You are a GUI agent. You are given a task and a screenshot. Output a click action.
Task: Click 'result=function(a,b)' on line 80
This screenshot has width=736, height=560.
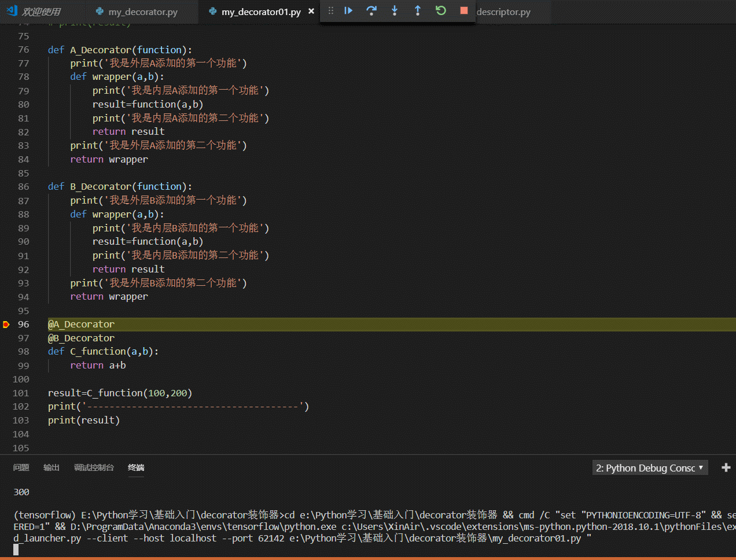(x=148, y=105)
